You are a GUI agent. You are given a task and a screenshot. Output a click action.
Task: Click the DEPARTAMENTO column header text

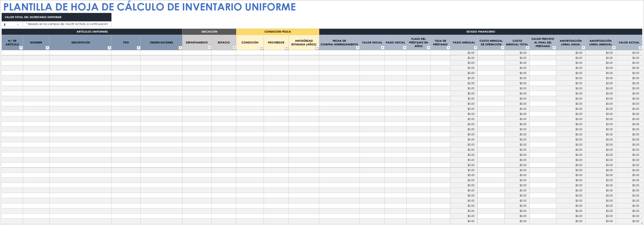197,42
